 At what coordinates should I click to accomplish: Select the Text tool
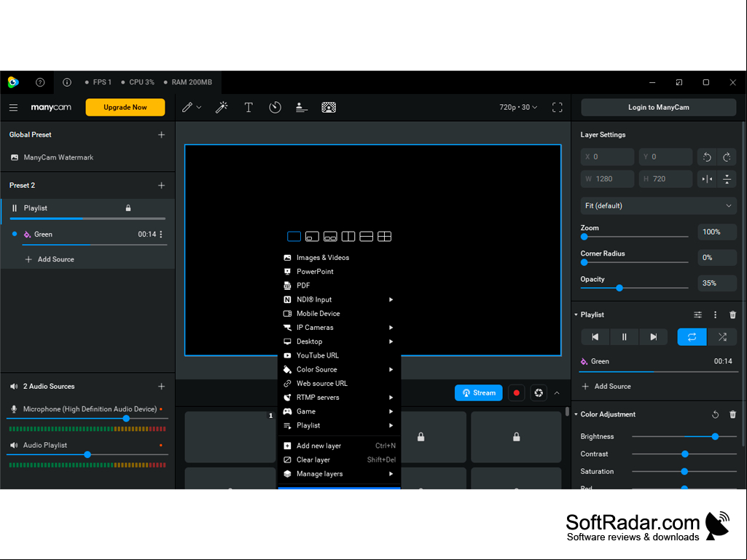(249, 108)
